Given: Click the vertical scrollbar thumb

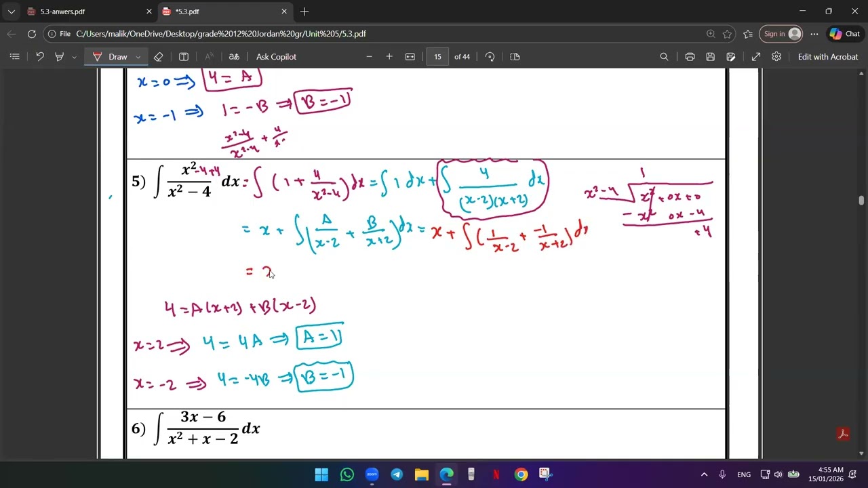Looking at the screenshot, I should click(x=861, y=200).
